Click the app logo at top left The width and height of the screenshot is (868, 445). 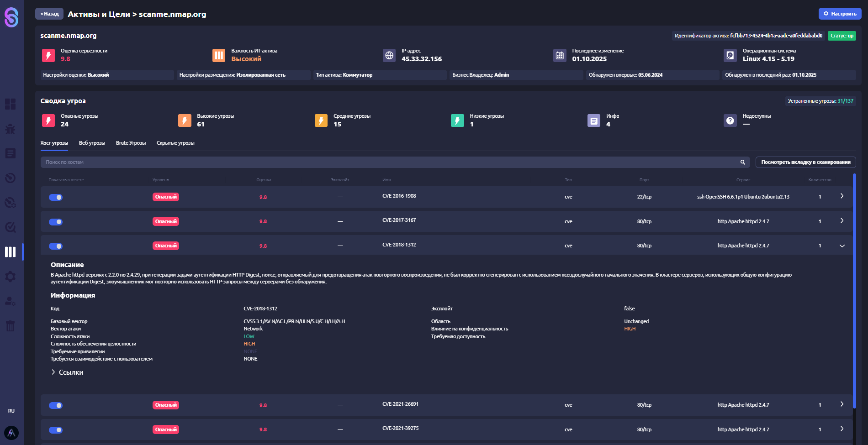[x=11, y=17]
